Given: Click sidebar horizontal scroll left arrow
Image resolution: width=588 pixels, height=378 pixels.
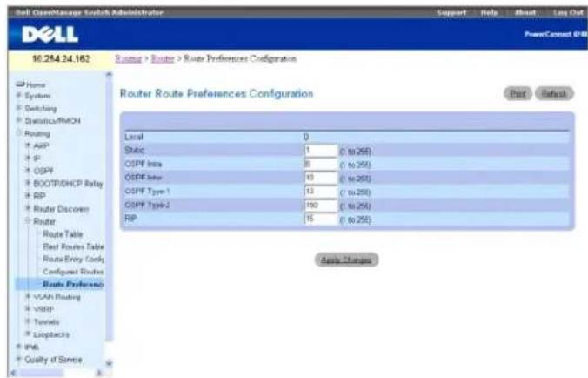Looking at the screenshot, I should [x=14, y=373].
